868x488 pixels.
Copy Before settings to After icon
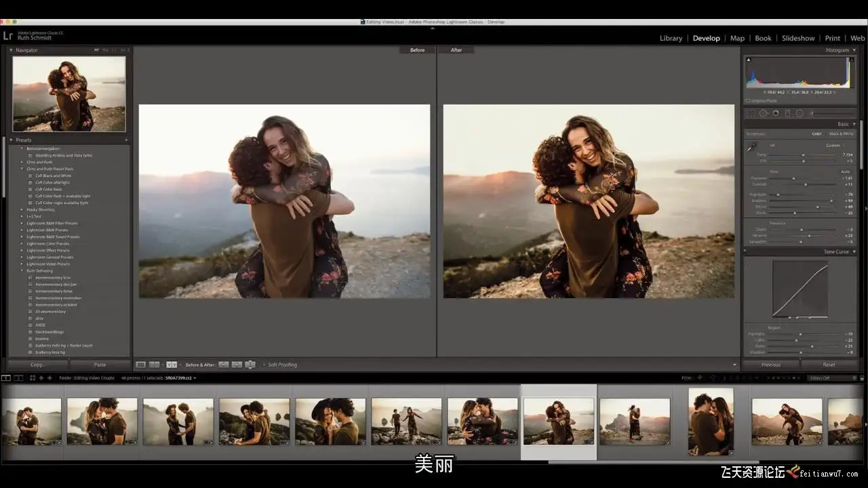pos(224,365)
